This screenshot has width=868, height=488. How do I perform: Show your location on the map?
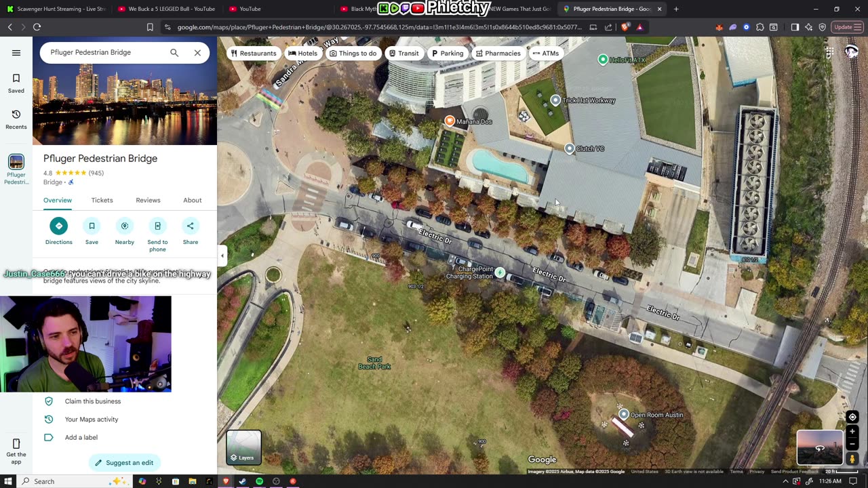pyautogui.click(x=852, y=417)
